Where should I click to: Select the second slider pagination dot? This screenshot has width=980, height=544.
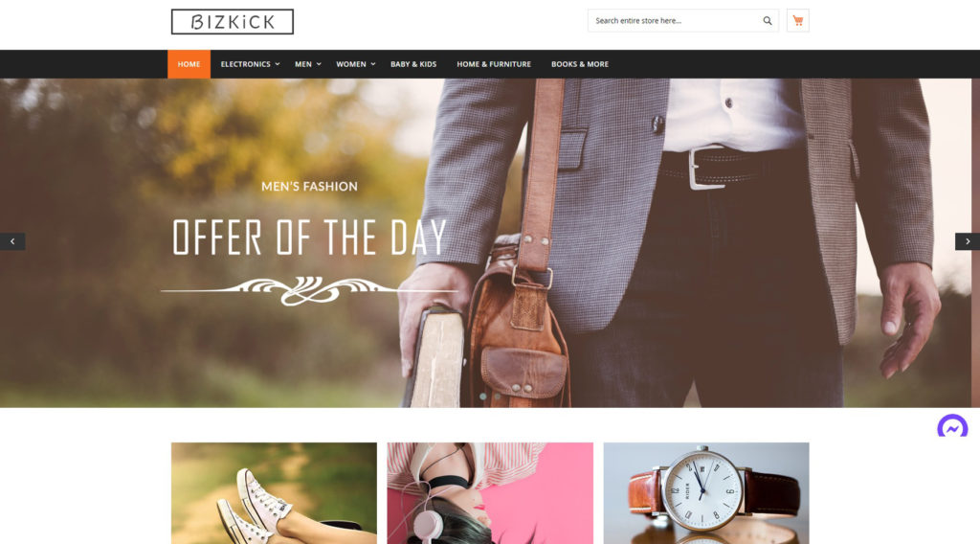pos(498,396)
